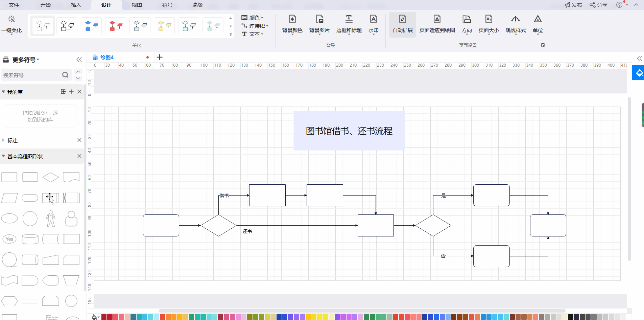Open the 背景图片 background image menu
The height and width of the screenshot is (320, 644).
tap(319, 24)
